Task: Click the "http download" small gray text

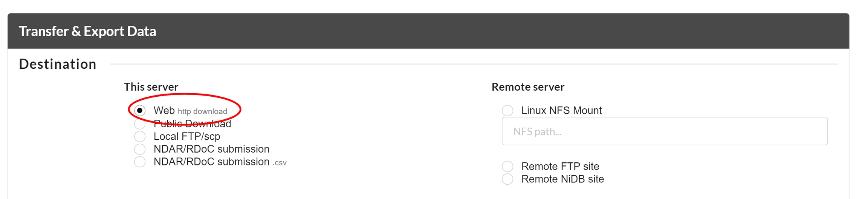Action: point(202,111)
